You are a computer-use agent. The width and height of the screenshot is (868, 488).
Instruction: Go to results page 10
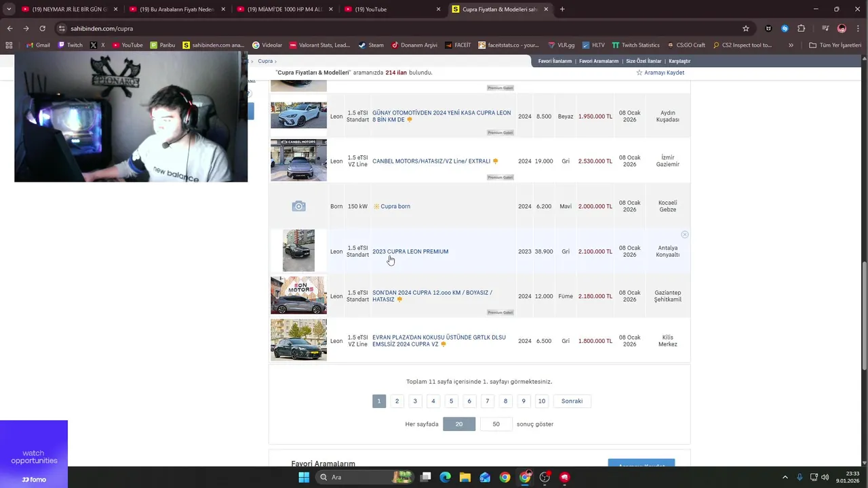[x=542, y=401]
